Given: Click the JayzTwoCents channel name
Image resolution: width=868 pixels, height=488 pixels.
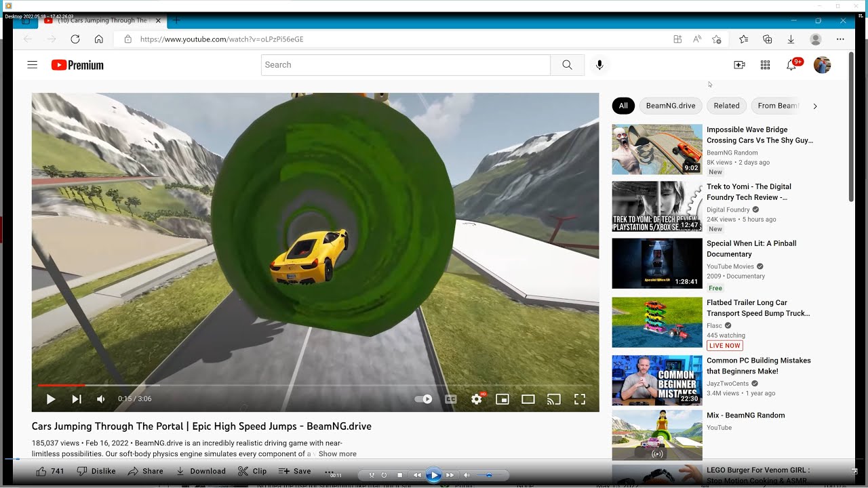Looking at the screenshot, I should 728,384.
